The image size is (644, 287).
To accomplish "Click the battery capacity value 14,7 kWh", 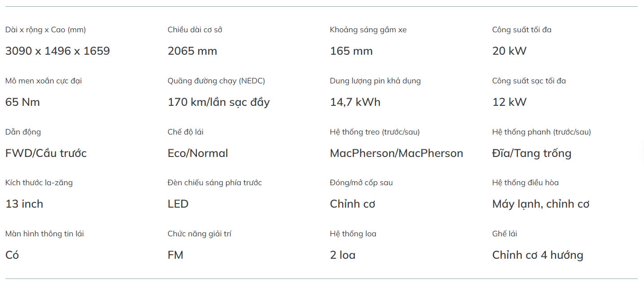I will [x=355, y=102].
